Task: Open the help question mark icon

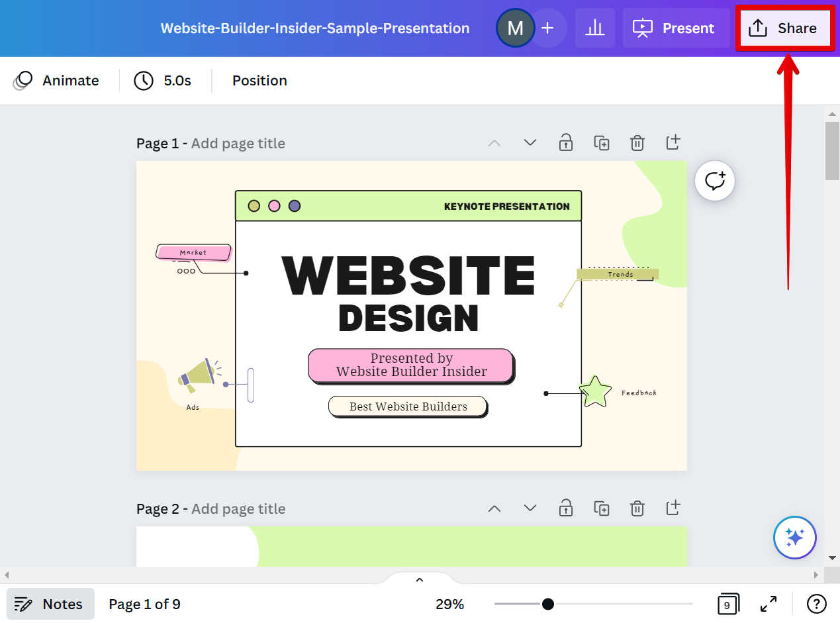Action: point(816,604)
